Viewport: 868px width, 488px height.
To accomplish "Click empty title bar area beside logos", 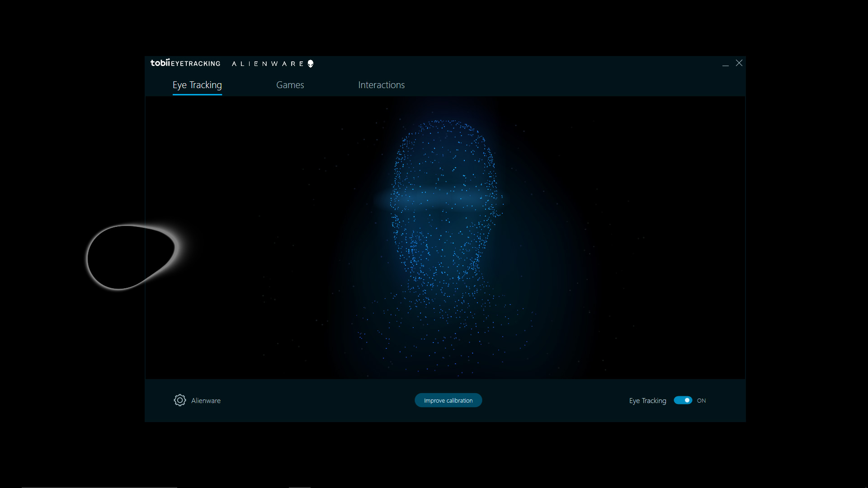I will coord(497,64).
